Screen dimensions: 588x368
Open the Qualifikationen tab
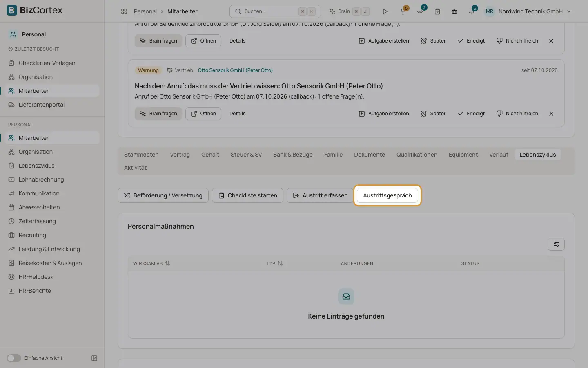416,155
